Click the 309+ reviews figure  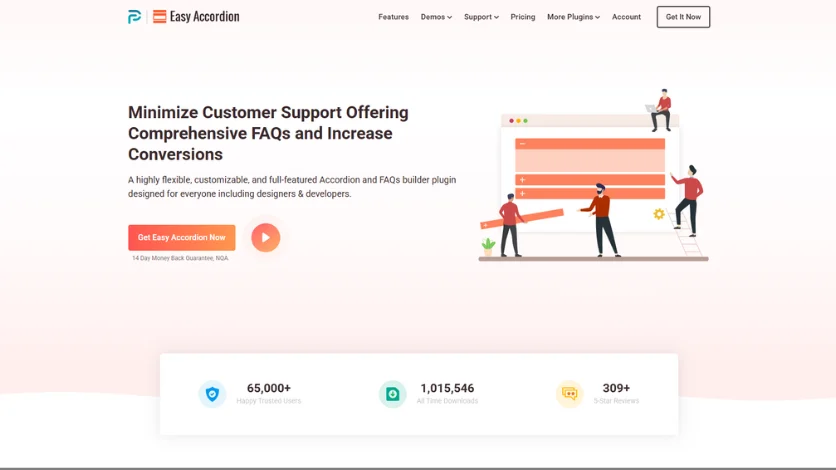pyautogui.click(x=616, y=388)
